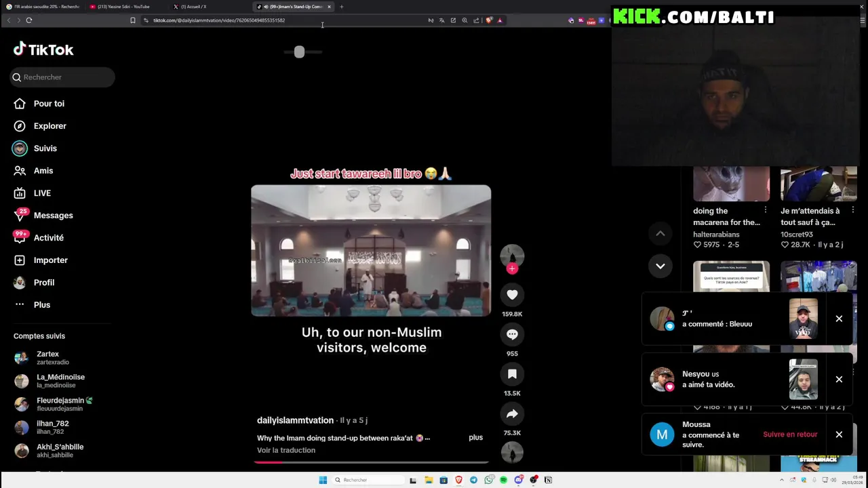The image size is (868, 488).
Task: Switch to arabie saoudite search tab
Action: (x=42, y=7)
